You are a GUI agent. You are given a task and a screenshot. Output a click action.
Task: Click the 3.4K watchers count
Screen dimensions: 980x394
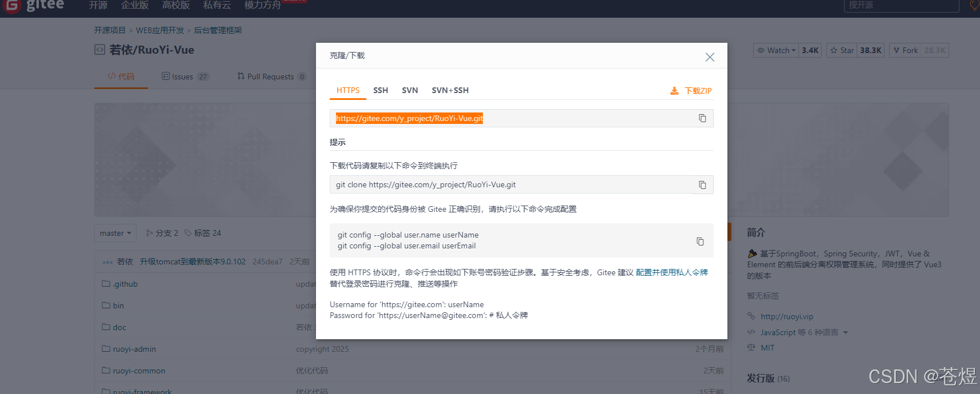coord(810,50)
